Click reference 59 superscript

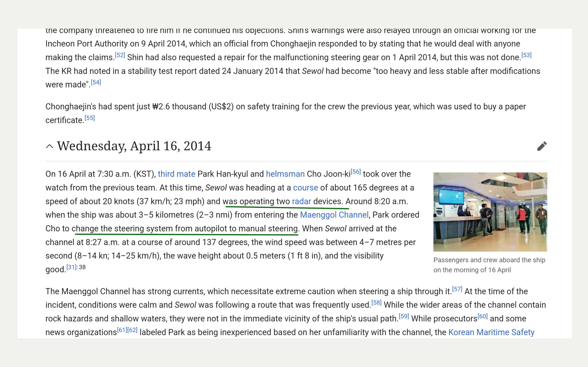[403, 316]
